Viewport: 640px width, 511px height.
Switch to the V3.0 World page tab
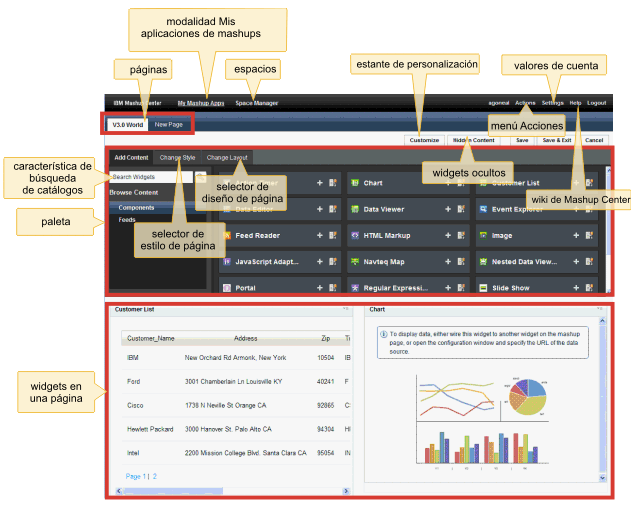[x=128, y=124]
